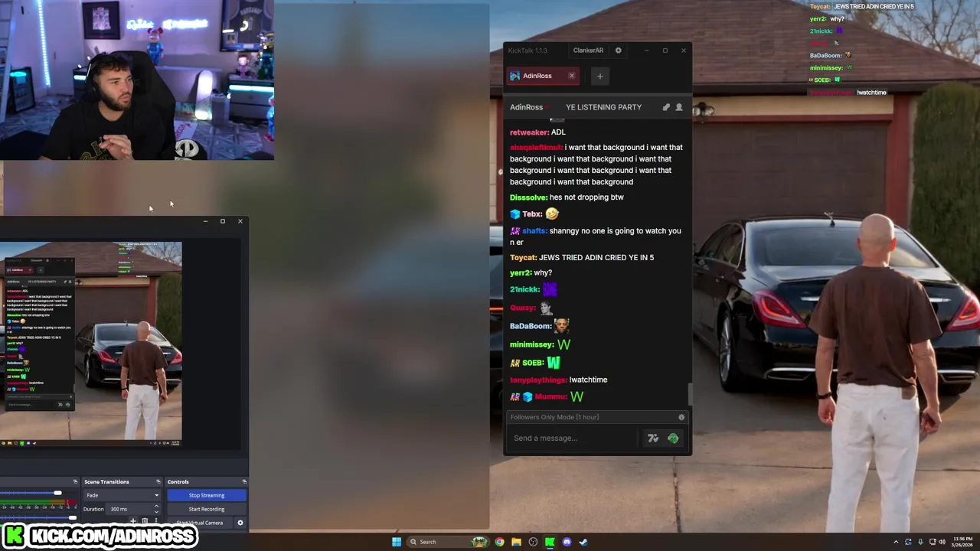The height and width of the screenshot is (551, 980).
Task: Click the laughing emoji in Tebx's message
Action: point(552,214)
